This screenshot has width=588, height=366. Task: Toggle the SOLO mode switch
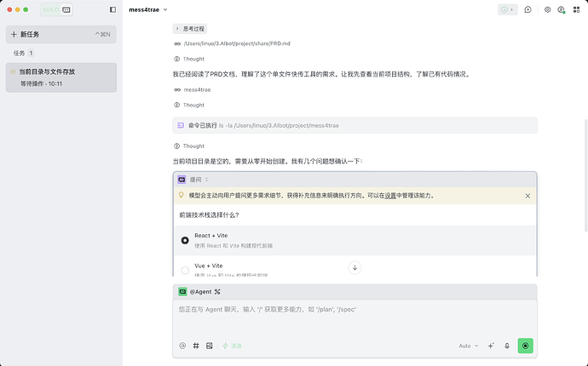[x=56, y=9]
